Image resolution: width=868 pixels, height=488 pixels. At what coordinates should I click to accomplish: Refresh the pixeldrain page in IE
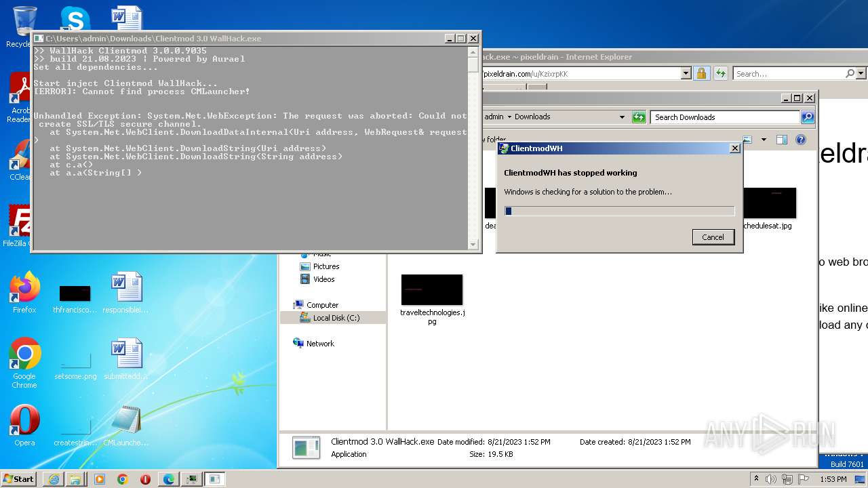click(720, 73)
